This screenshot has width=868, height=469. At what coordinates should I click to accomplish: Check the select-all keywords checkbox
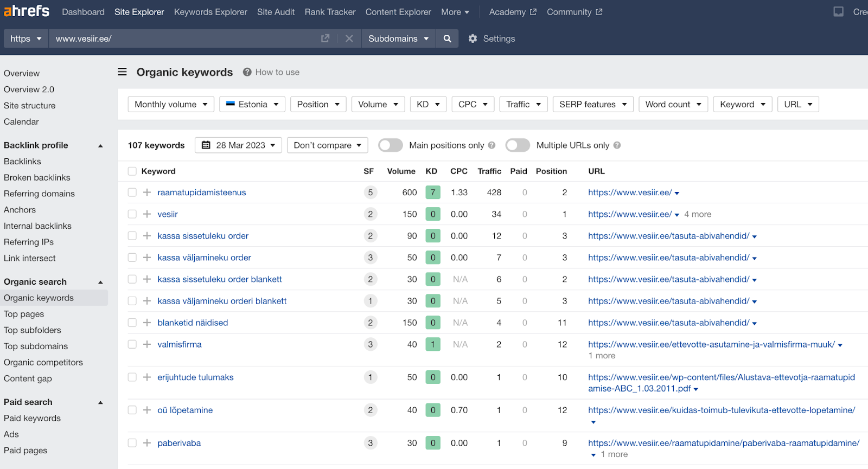(132, 171)
